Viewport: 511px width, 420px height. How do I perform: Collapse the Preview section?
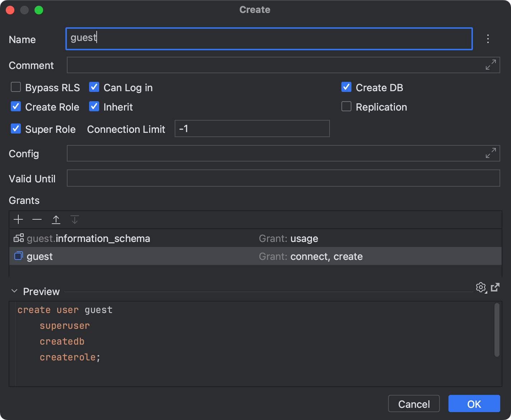(x=14, y=291)
